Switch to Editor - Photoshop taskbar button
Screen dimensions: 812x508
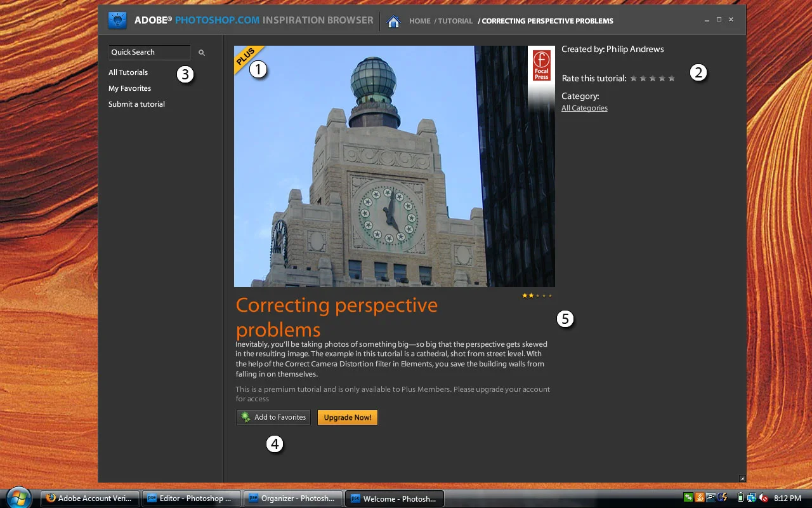tap(192, 498)
